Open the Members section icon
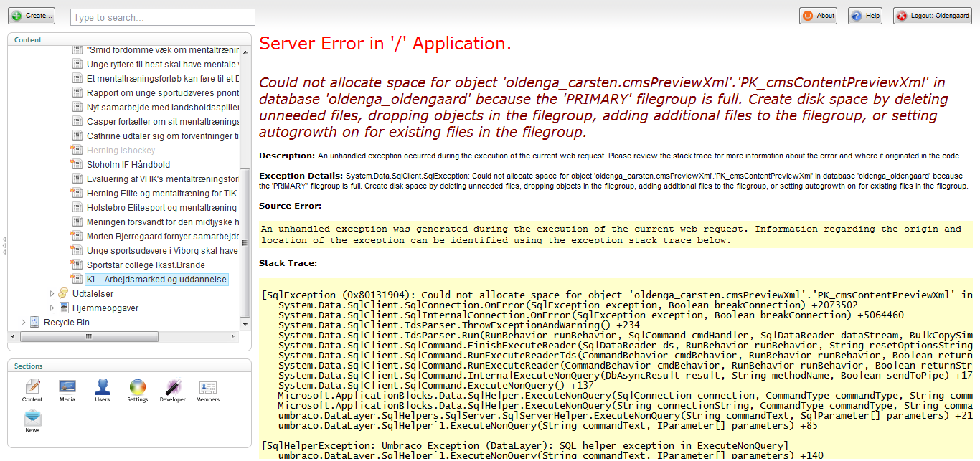 click(208, 388)
